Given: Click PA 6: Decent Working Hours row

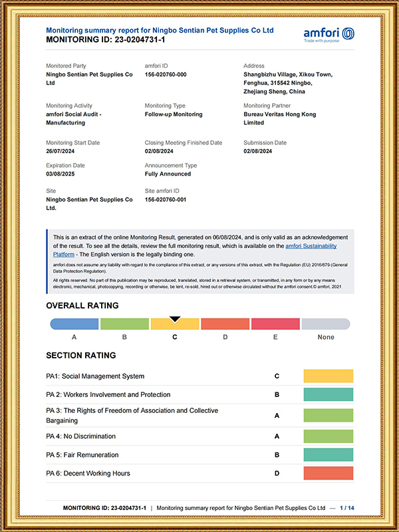Looking at the screenshot, I should tap(200, 473).
